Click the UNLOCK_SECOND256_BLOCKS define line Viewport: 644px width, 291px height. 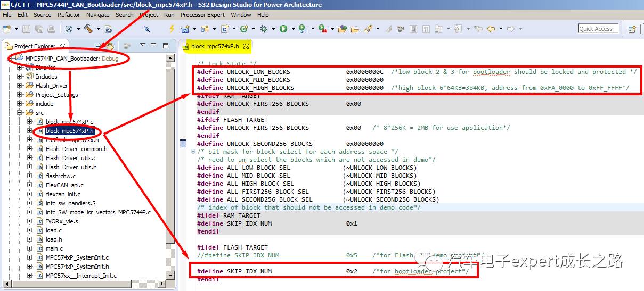click(290, 143)
